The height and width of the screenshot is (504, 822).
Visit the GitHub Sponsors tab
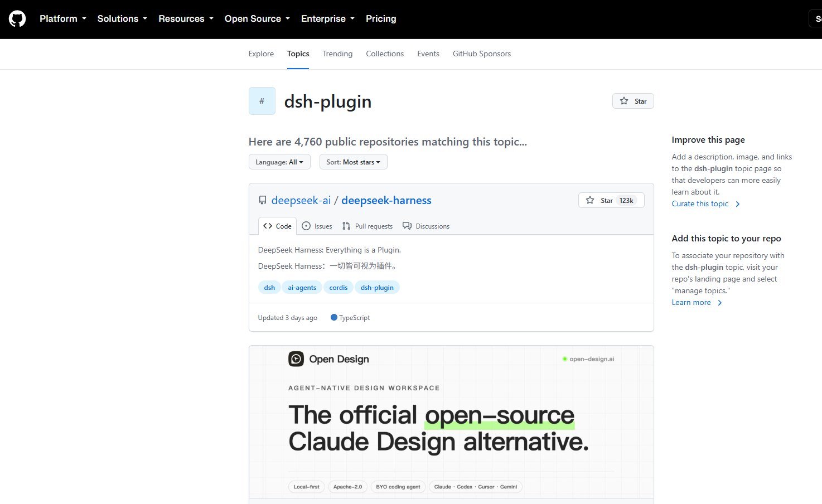tap(482, 54)
